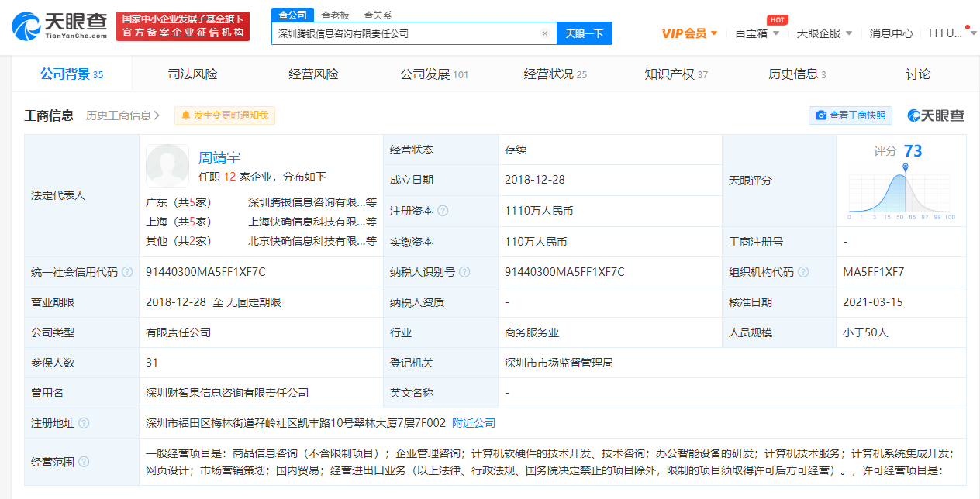980x499 pixels.
Task: Click the 天眼查 logo beside 查看工商快照
Action: pyautogui.click(x=936, y=115)
